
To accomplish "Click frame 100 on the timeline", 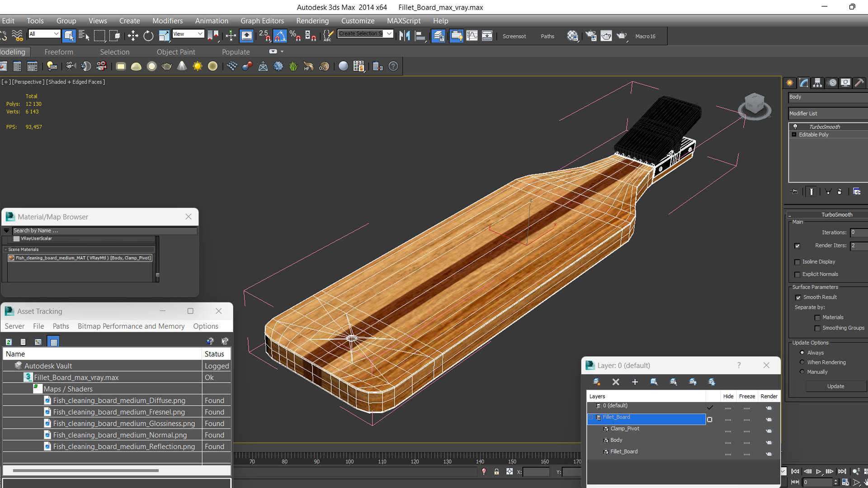I will tap(349, 461).
